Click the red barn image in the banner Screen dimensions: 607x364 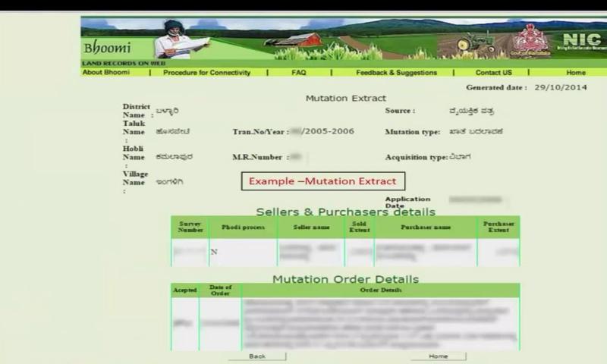click(x=294, y=39)
